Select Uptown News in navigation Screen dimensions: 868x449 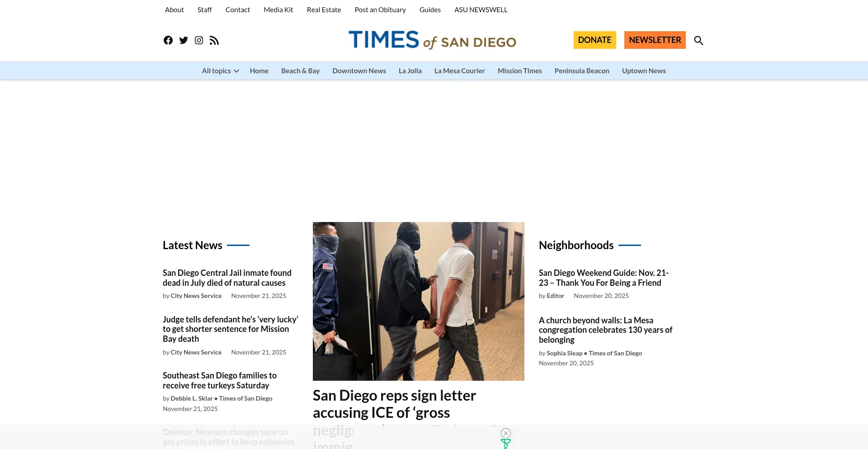coord(644,71)
